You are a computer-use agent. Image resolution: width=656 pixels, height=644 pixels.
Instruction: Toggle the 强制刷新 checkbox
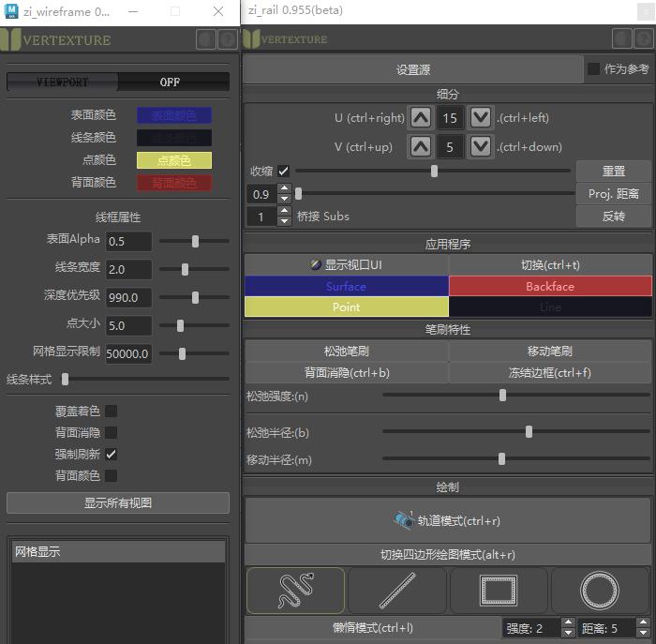[111, 454]
